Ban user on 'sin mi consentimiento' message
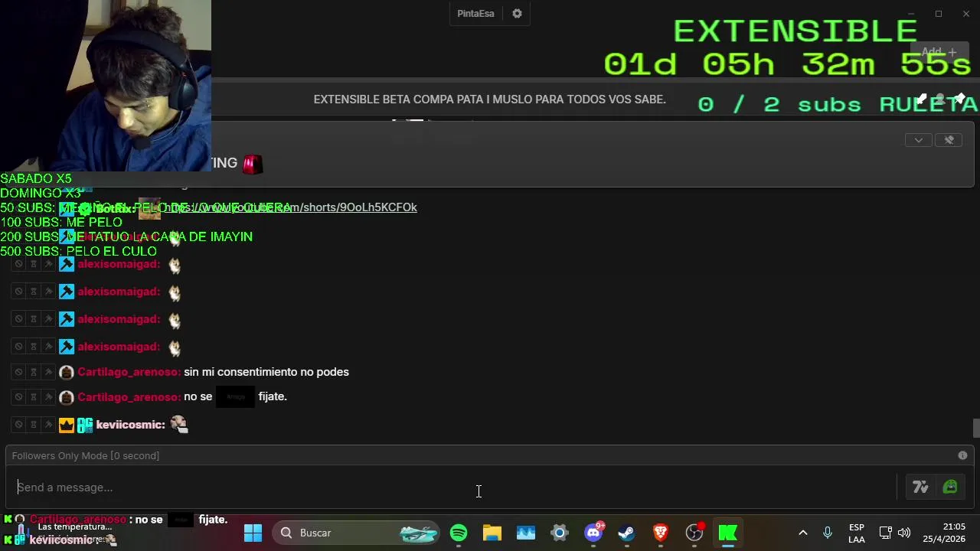This screenshot has width=980, height=551. 18,372
